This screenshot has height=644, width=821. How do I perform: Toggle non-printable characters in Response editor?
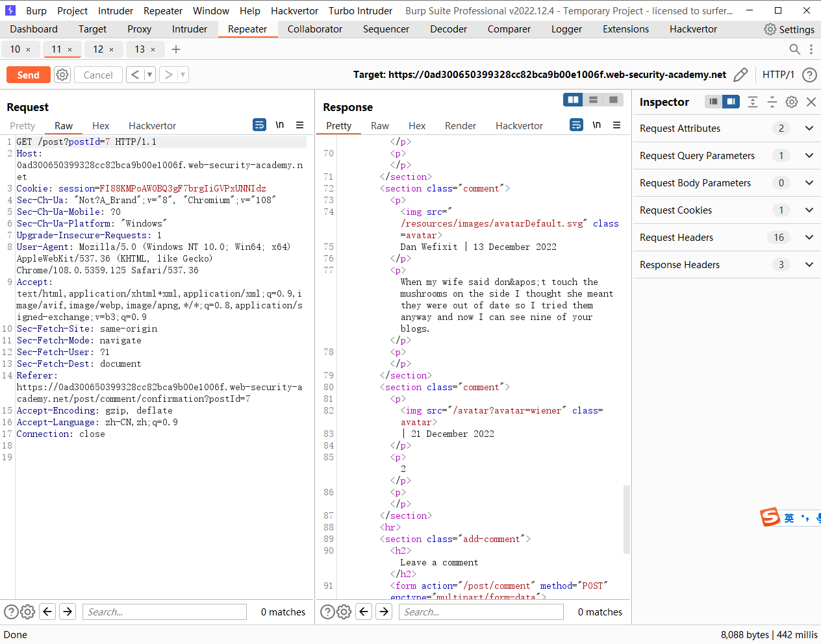pyautogui.click(x=596, y=125)
